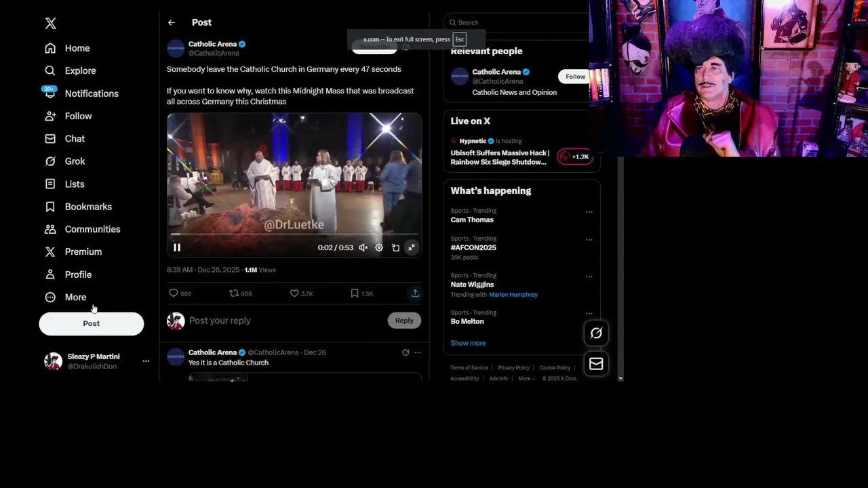Viewport: 868px width, 488px height.
Task: Click the Marlon Humphrey link
Action: [x=513, y=295]
